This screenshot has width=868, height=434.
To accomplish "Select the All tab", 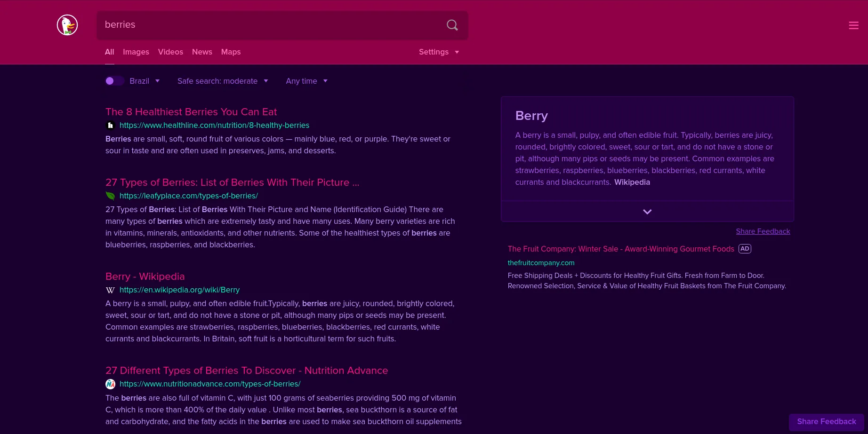I will point(109,52).
